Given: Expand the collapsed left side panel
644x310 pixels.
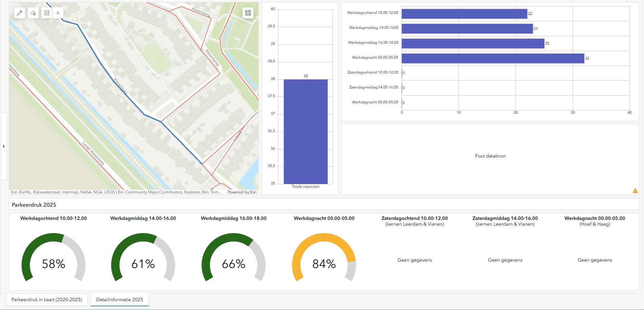Looking at the screenshot, I should 4,146.
